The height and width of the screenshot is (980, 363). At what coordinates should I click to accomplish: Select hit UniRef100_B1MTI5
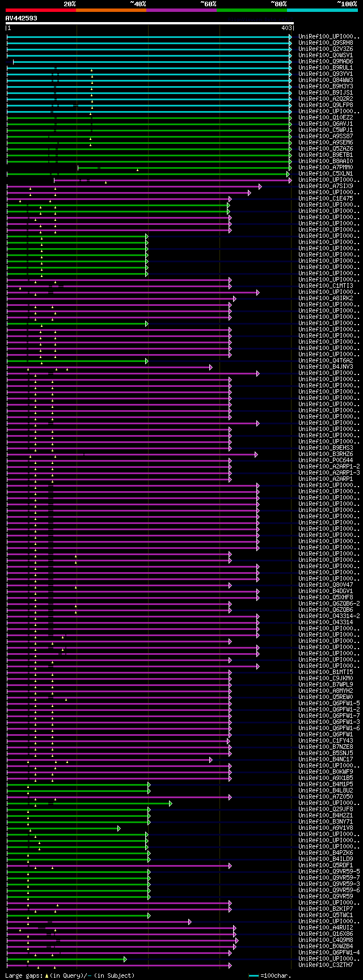pos(326,672)
